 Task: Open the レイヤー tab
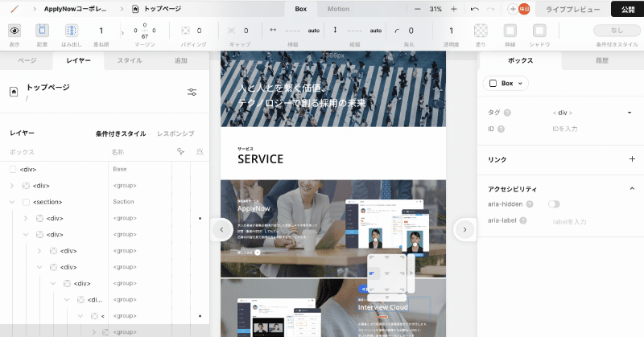coord(78,60)
